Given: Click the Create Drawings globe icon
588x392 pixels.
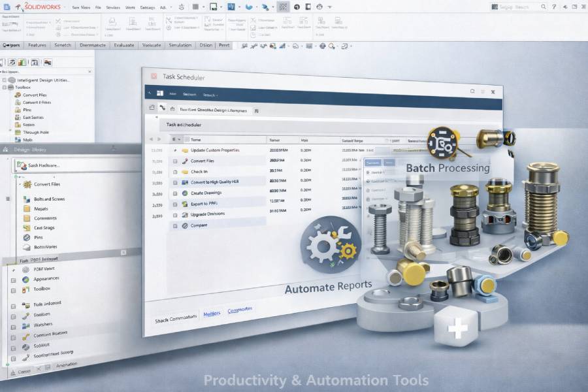Looking at the screenshot, I should 185,193.
